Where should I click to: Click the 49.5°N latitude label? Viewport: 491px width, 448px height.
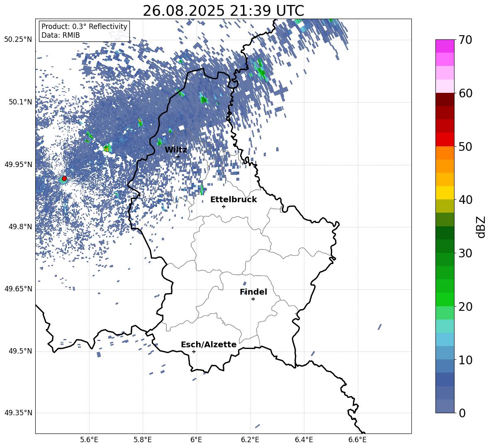click(x=20, y=351)
